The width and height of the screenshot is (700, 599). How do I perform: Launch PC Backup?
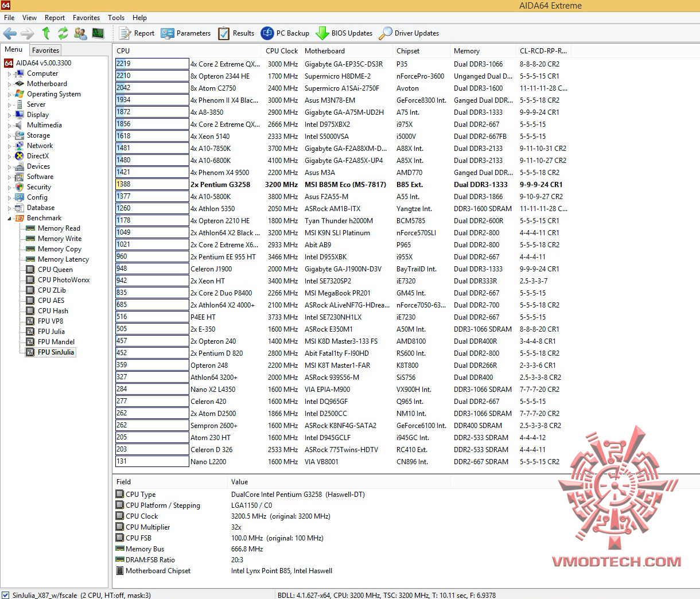pos(285,33)
